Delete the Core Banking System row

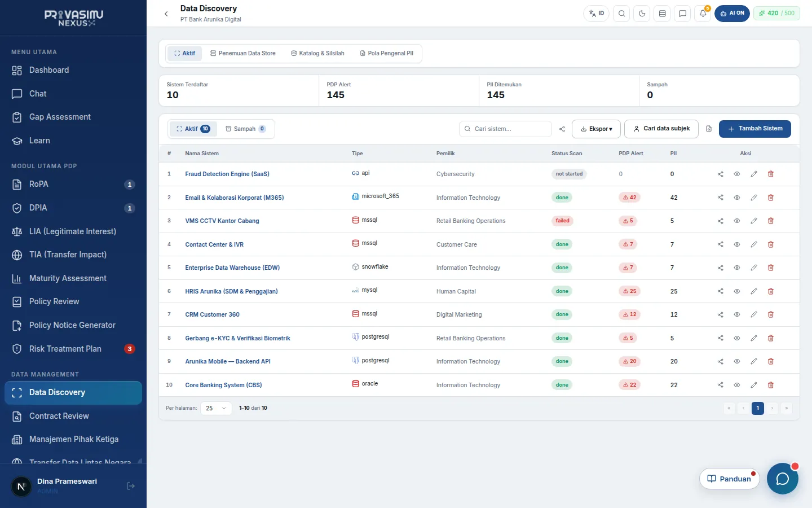(771, 385)
